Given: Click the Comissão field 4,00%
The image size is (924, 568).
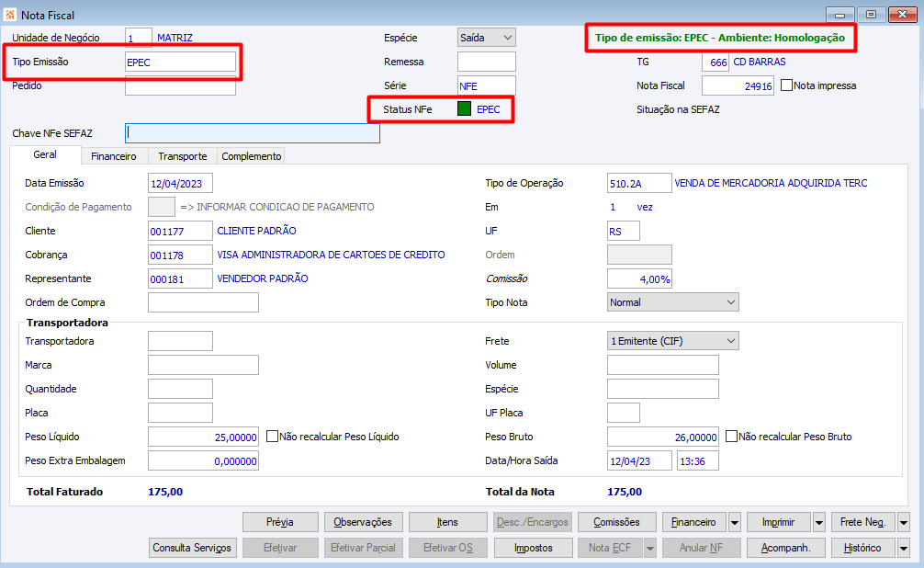Looking at the screenshot, I should coord(639,279).
